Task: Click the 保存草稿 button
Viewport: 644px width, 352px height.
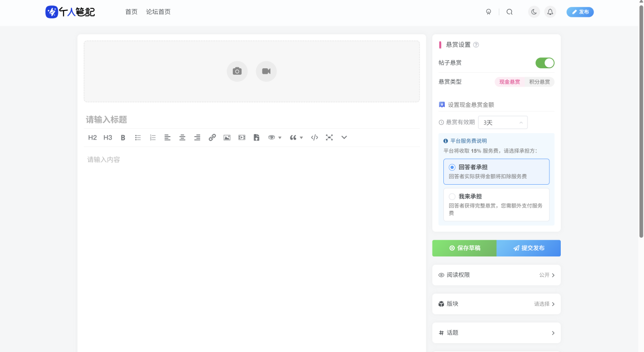Action: click(x=464, y=248)
